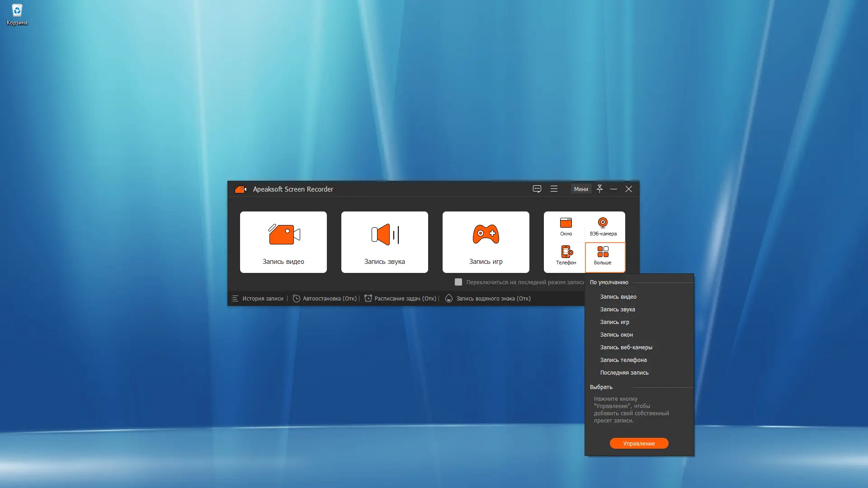Screen dimensions: 868x488
Task: Click the pin-on-top icon
Action: click(x=600, y=189)
